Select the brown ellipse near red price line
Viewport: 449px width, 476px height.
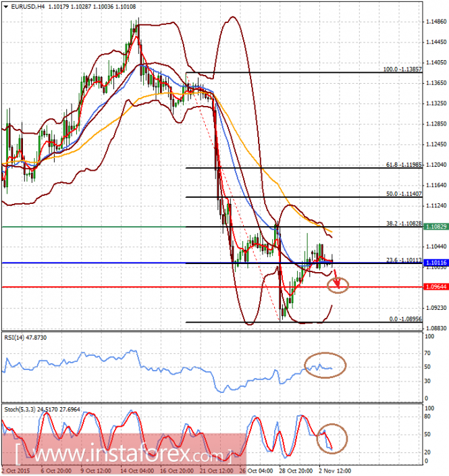click(338, 286)
